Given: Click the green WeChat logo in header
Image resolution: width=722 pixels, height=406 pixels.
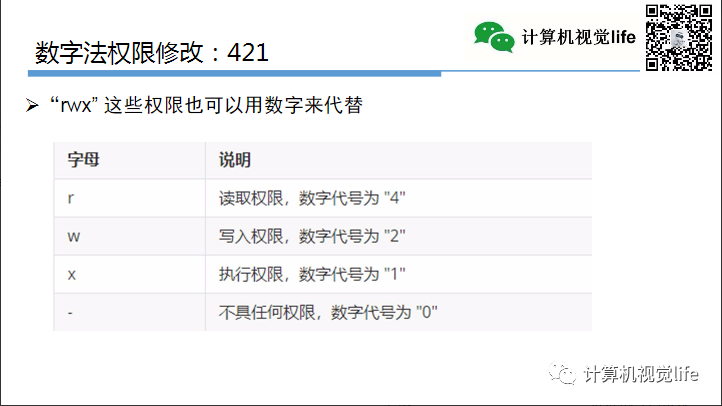Looking at the screenshot, I should point(493,37).
